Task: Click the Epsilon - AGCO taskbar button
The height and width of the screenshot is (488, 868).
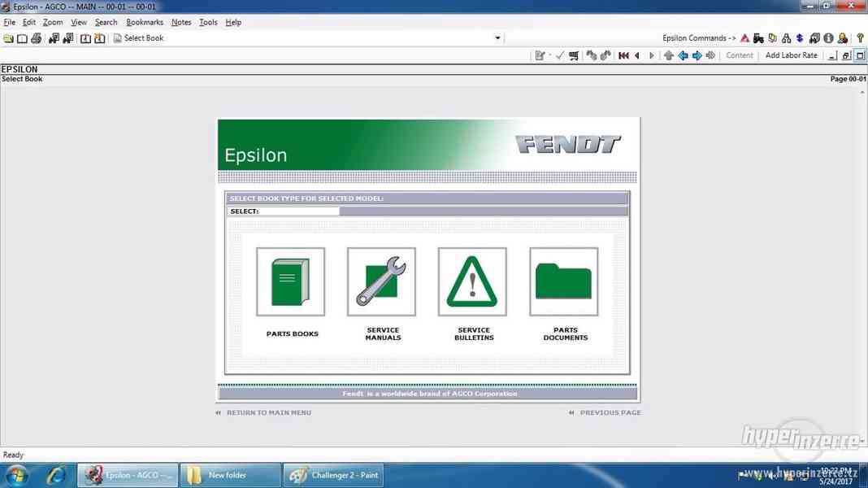Action: pos(128,475)
